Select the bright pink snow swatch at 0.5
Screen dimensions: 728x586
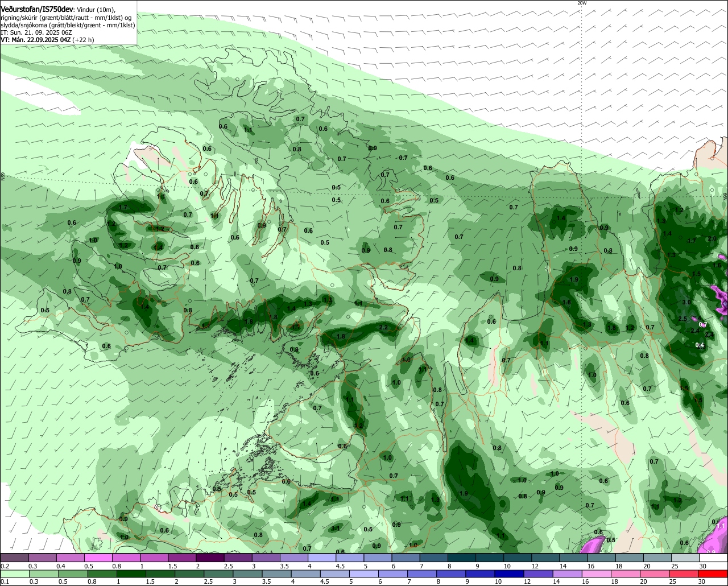click(98, 558)
